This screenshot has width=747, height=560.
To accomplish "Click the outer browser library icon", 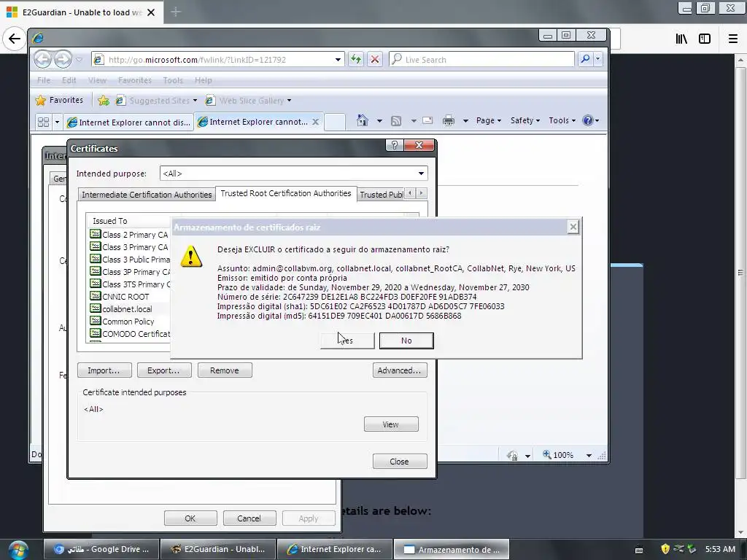I will [682, 39].
